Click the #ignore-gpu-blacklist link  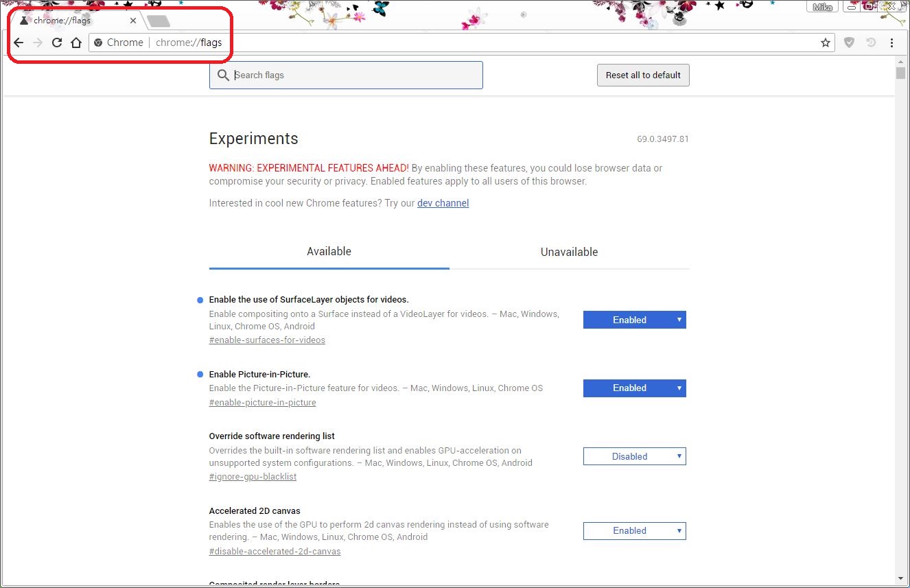[253, 477]
